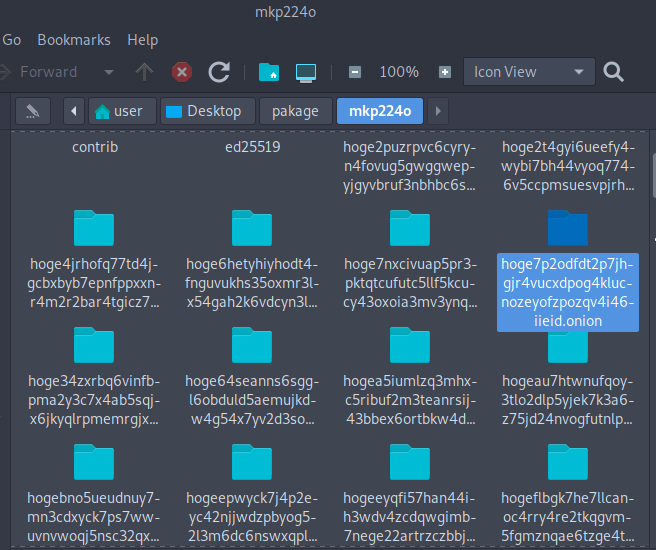Screen dimensions: 656x550
Task: Expand the Forward history dropdown arrow
Action: pos(108,72)
